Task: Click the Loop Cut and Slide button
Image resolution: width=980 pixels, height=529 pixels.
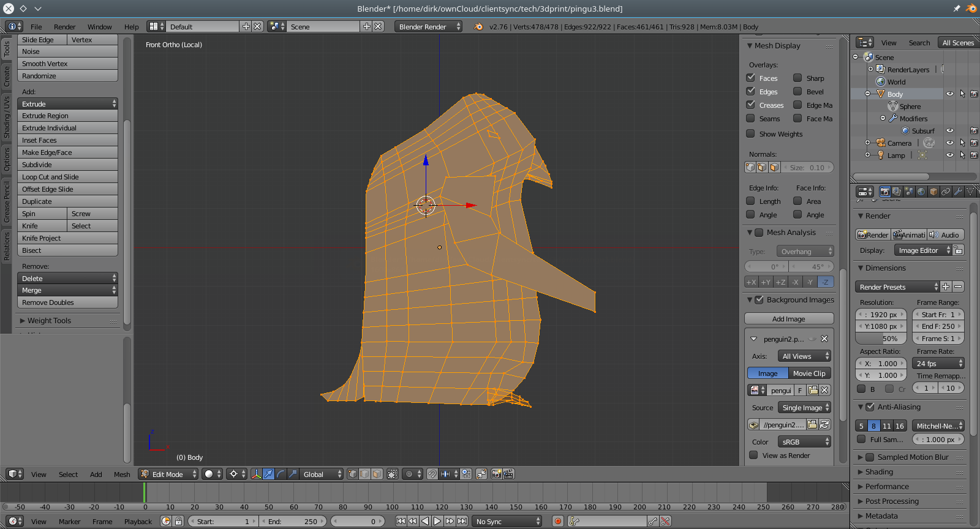Action: coord(67,177)
